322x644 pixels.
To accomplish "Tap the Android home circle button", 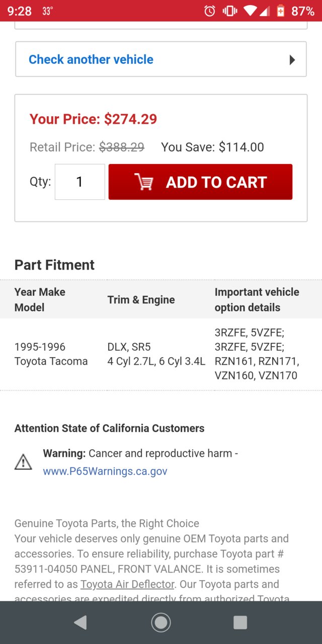I will tap(161, 622).
